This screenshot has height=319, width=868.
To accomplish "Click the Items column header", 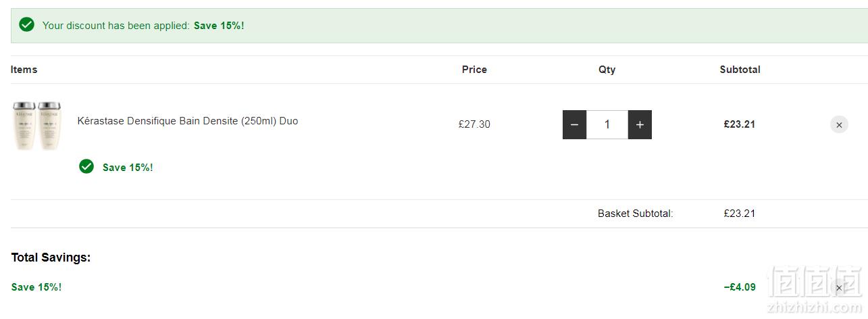I will [x=24, y=70].
